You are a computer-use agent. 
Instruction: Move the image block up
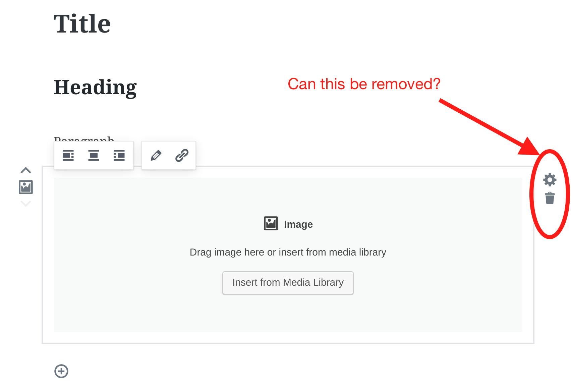point(26,170)
